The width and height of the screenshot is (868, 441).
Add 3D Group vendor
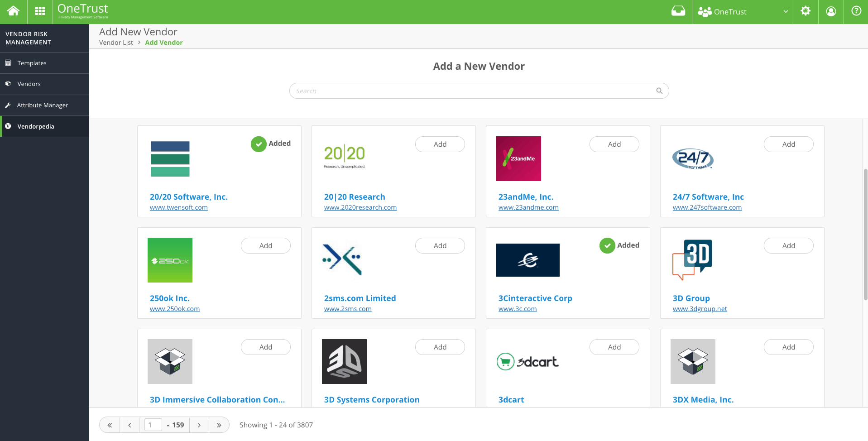coord(789,245)
